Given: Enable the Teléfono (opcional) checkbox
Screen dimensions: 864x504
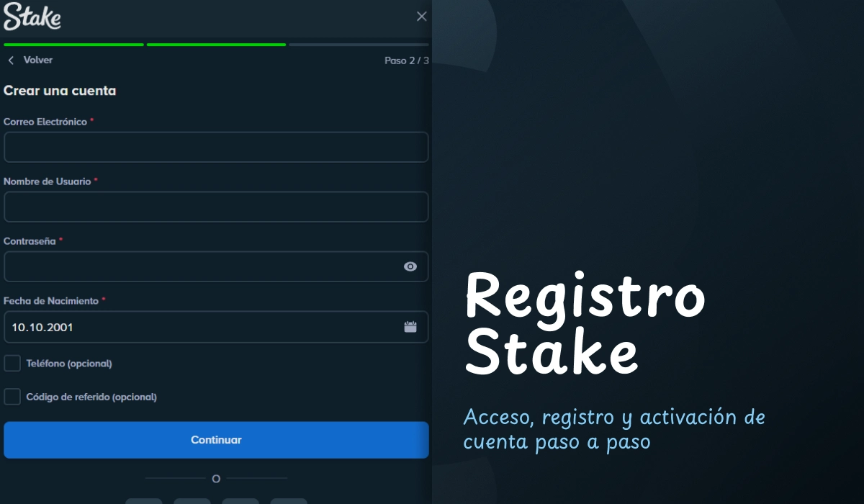Looking at the screenshot, I should (x=12, y=364).
